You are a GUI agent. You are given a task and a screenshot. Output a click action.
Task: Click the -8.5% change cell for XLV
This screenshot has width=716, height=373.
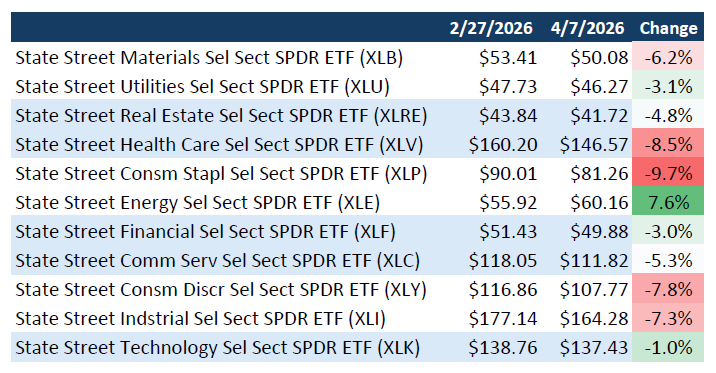tap(668, 145)
